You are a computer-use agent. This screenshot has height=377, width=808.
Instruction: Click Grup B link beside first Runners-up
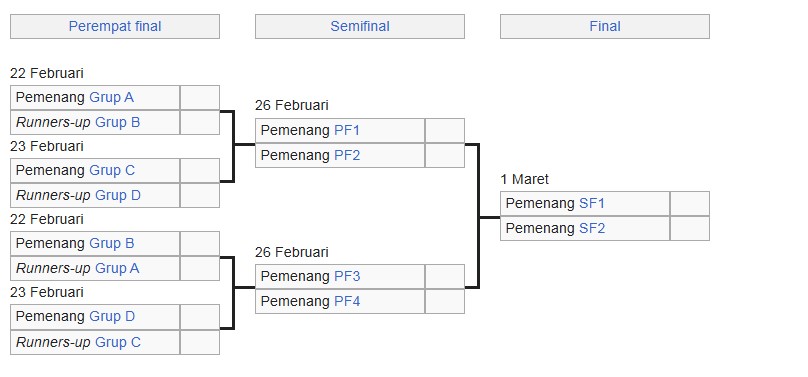point(117,123)
